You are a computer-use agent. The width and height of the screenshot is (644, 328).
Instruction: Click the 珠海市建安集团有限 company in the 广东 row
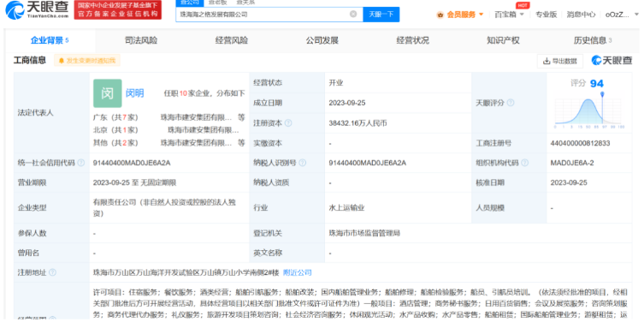click(x=197, y=117)
